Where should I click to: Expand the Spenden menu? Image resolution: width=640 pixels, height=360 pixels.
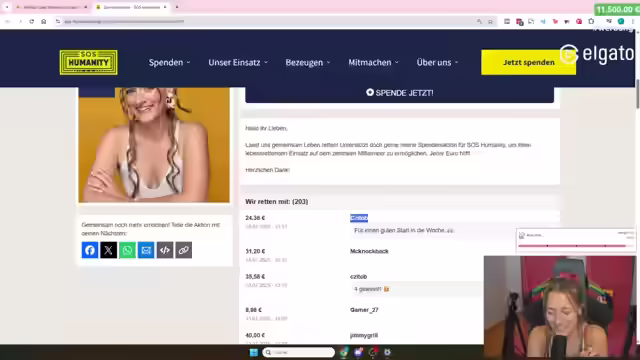tap(169, 62)
